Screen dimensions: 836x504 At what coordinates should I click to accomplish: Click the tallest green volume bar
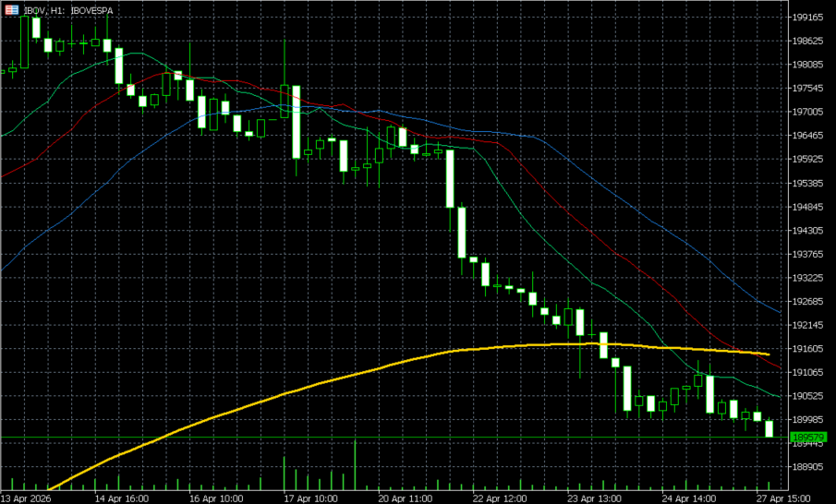pyautogui.click(x=355, y=465)
